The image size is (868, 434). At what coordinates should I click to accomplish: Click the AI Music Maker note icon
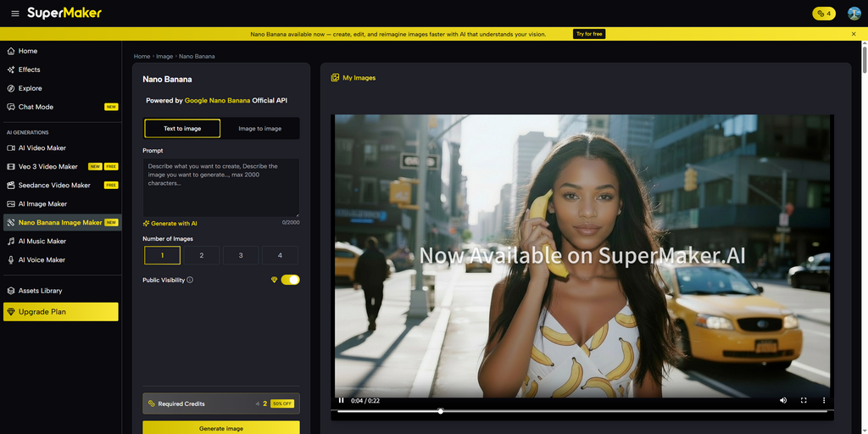(11, 242)
